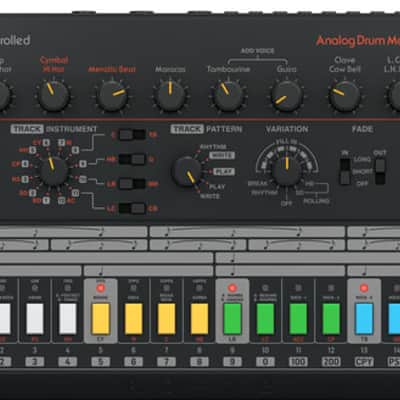
Task: Click the CPY copy key badge
Action: (364, 362)
